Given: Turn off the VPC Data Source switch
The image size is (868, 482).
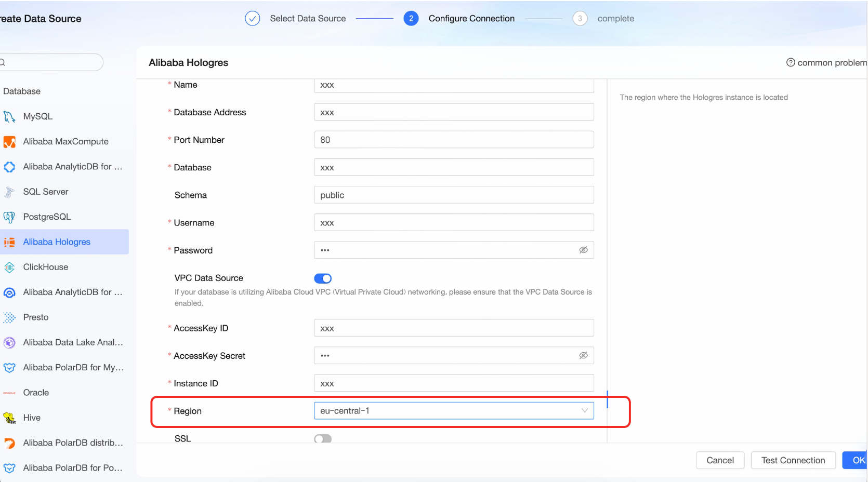Looking at the screenshot, I should [323, 278].
